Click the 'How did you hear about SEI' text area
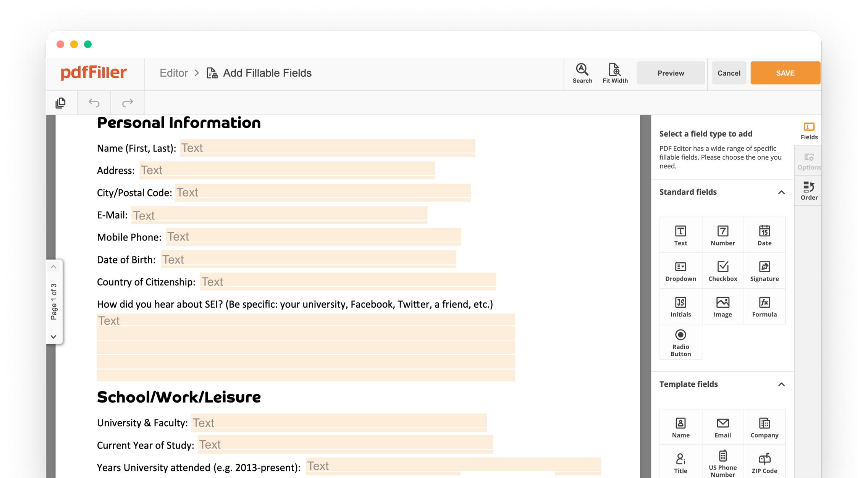This screenshot has height=478, width=868. click(305, 347)
